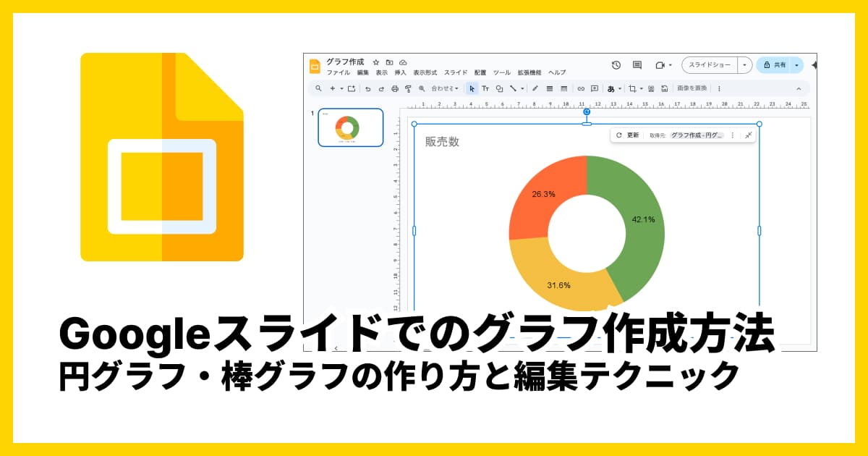Open the slideshow options dropdown arrow
This screenshot has width=868, height=456.
coord(746,64)
